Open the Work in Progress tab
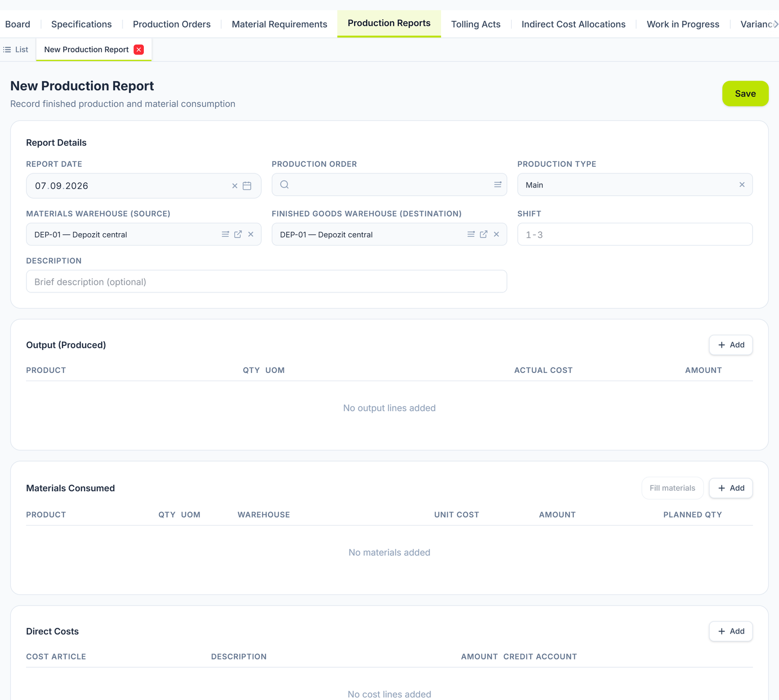Viewport: 779px width, 700px height. [x=683, y=24]
